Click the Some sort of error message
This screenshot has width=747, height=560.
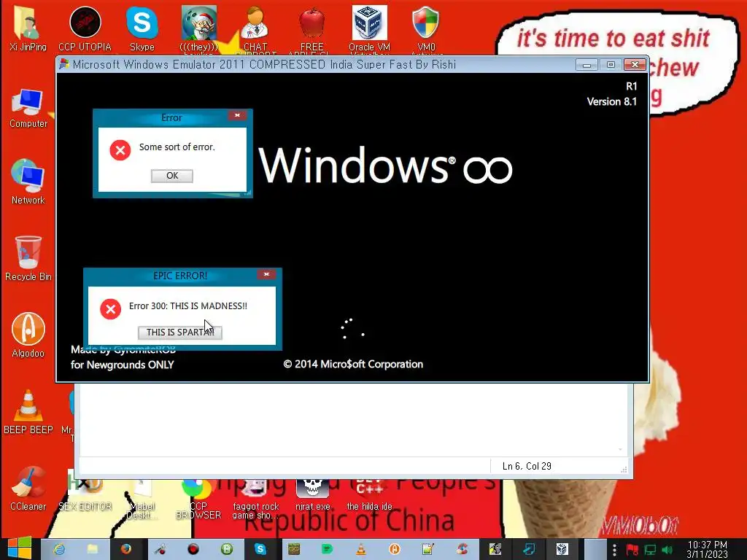(x=177, y=147)
